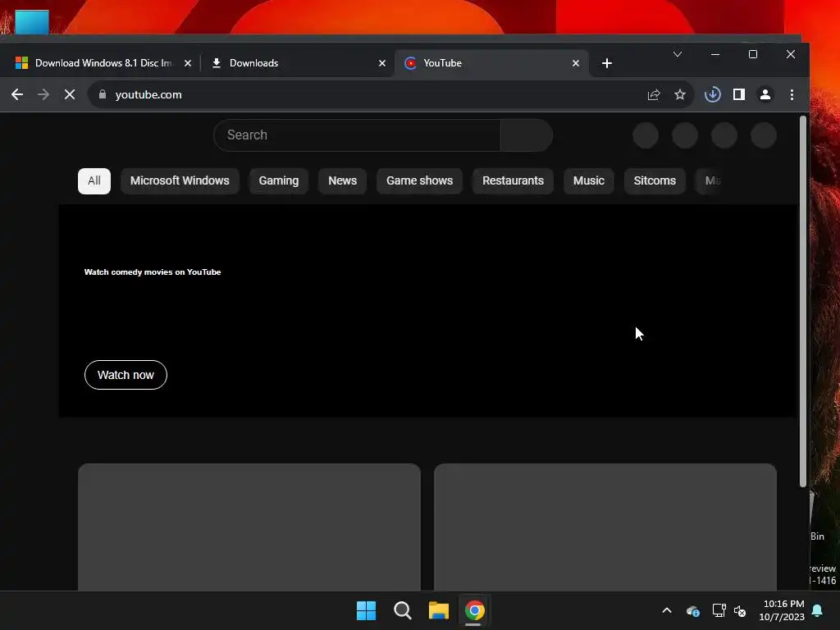Open the Windows Start menu
840x630 pixels.
point(367,610)
